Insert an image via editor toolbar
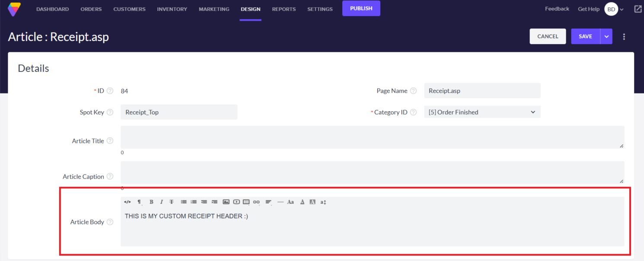Viewport: 644px width, 261px height. click(226, 202)
